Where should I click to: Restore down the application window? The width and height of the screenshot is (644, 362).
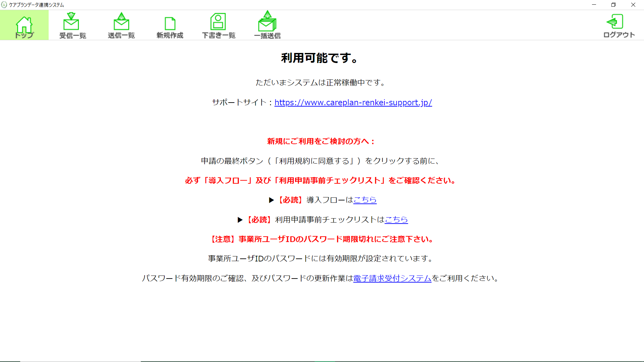tap(613, 5)
